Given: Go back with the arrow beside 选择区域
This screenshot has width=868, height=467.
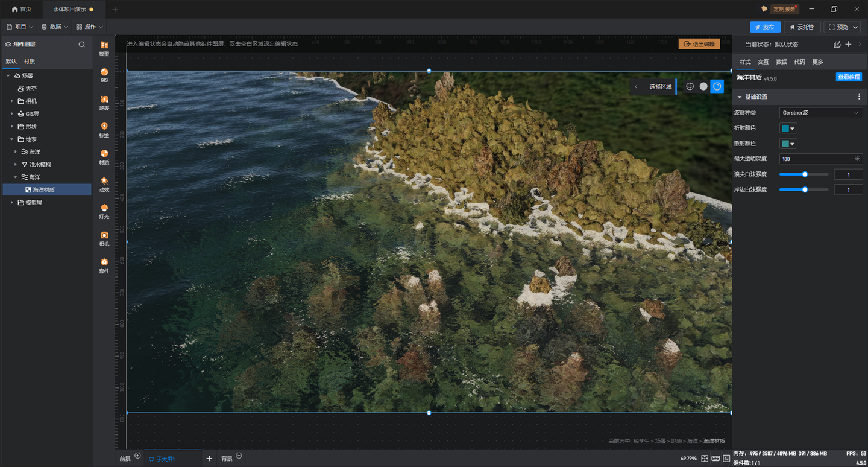Looking at the screenshot, I should [x=636, y=87].
